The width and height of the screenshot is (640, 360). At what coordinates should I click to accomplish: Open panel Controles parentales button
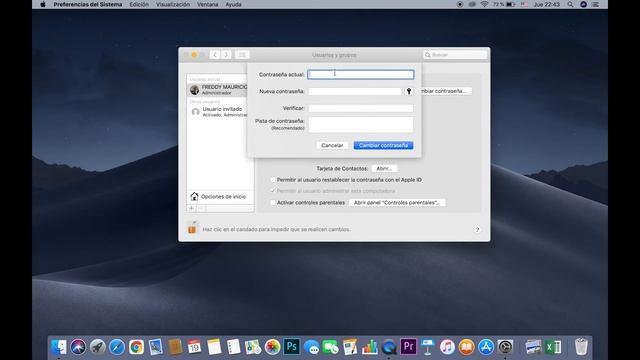coord(397,202)
